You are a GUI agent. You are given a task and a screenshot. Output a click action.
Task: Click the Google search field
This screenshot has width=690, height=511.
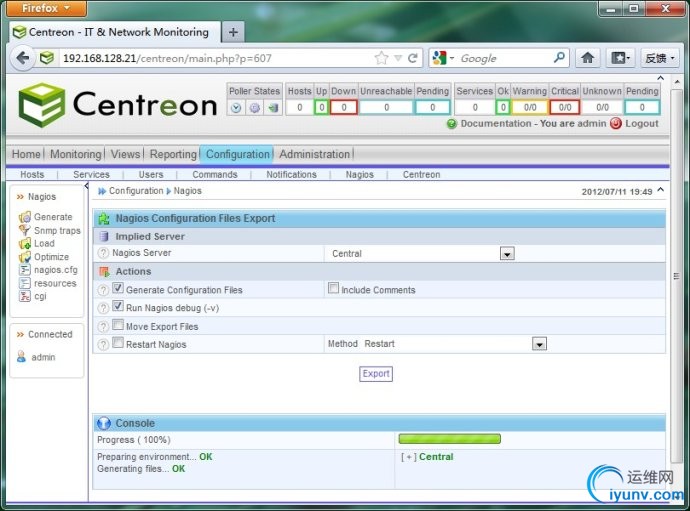tap(504, 58)
